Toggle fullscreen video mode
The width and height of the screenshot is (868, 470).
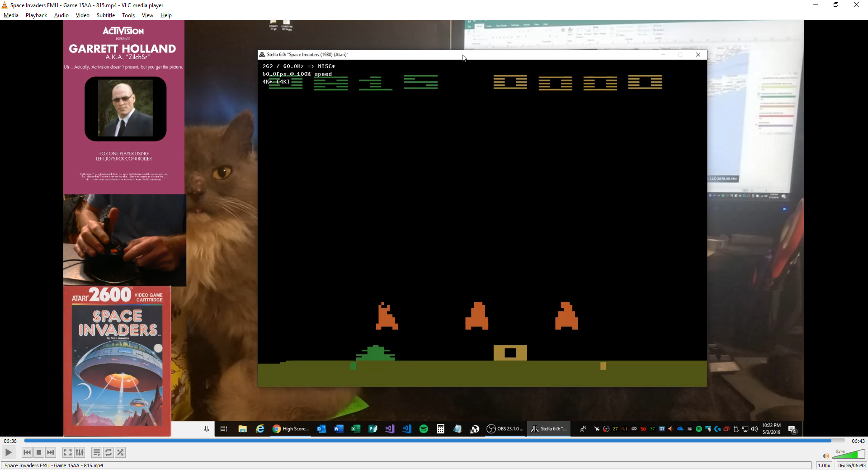point(67,452)
